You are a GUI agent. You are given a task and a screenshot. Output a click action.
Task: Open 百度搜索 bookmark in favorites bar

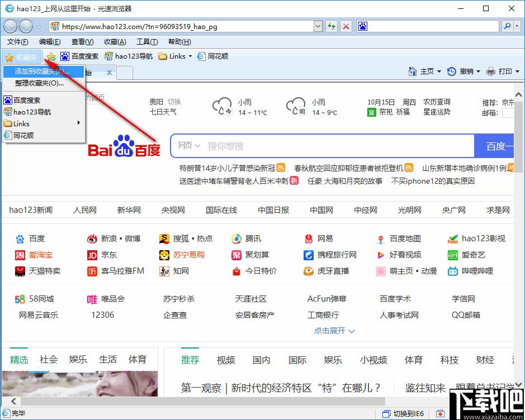[79, 56]
